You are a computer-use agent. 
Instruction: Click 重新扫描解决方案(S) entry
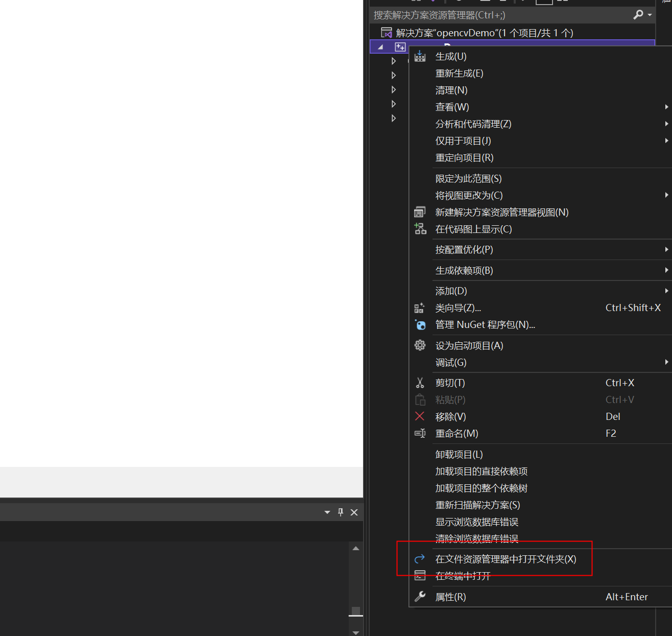[x=477, y=505]
